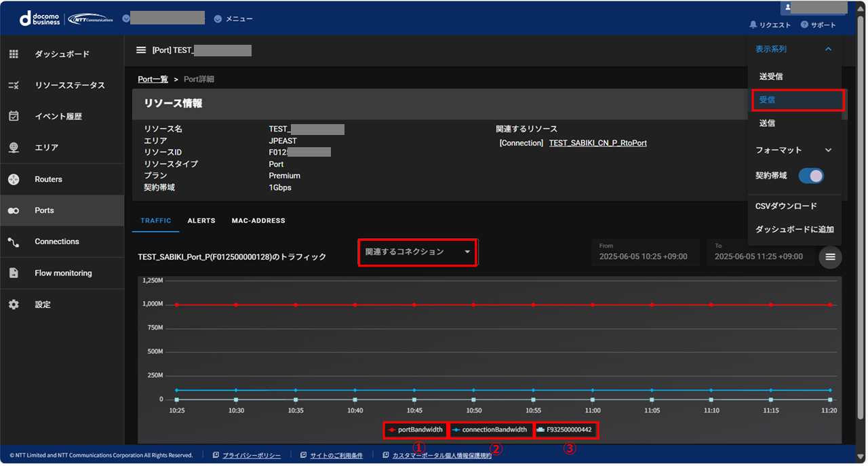Image resolution: width=868 pixels, height=466 pixels.
Task: Open Event History calendar icon
Action: 14,116
